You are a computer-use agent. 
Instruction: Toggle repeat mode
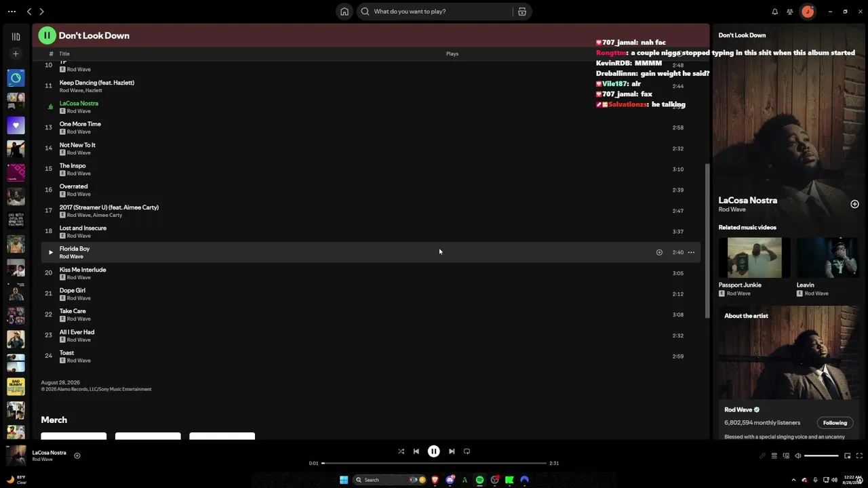pyautogui.click(x=467, y=451)
